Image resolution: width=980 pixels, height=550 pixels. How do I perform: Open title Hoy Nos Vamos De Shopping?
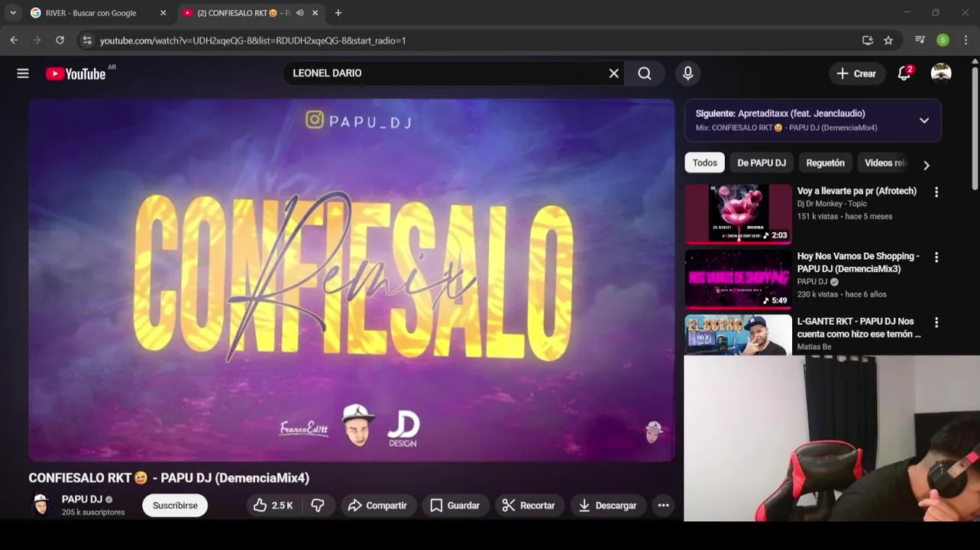click(858, 262)
